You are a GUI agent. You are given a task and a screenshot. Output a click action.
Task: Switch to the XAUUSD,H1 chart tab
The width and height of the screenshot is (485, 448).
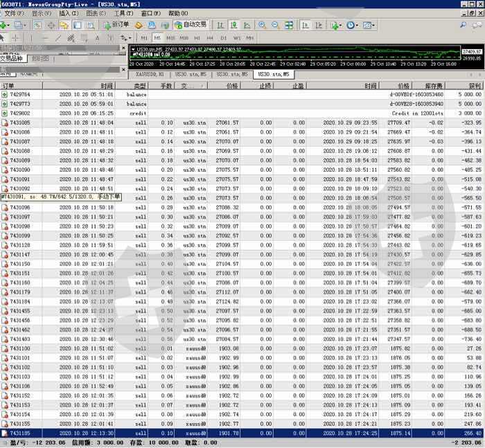click(150, 73)
